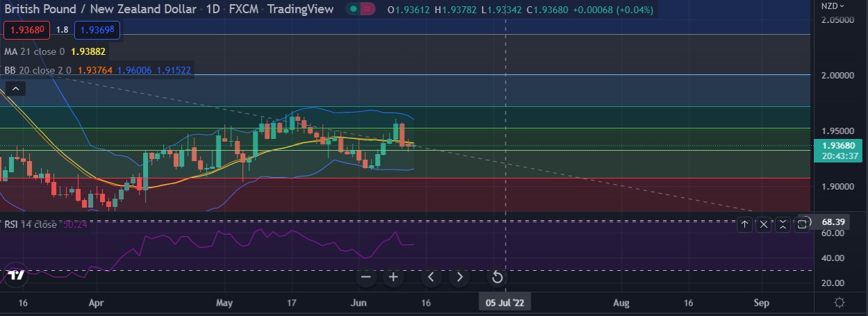Screen dimensions: 868x316
Task: Click the MA value 1.93882
Action: (87, 51)
